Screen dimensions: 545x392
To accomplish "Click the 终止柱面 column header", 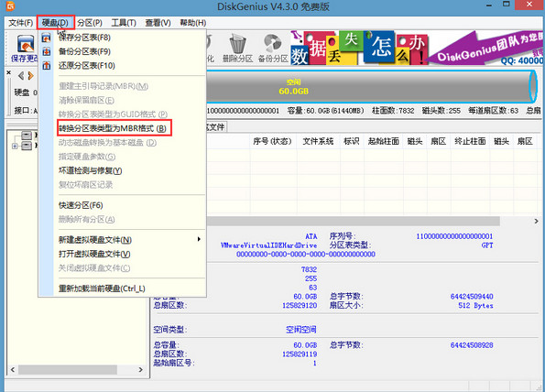I will point(470,141).
